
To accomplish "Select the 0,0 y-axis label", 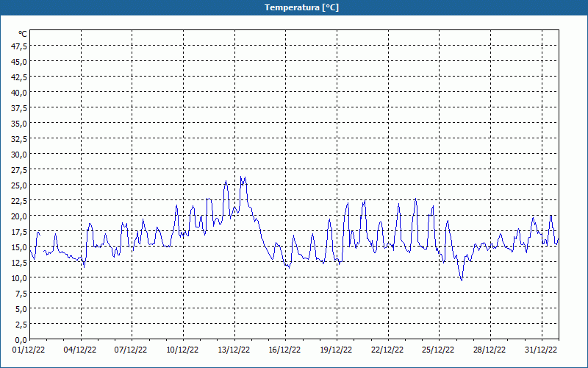I will click(21, 340).
